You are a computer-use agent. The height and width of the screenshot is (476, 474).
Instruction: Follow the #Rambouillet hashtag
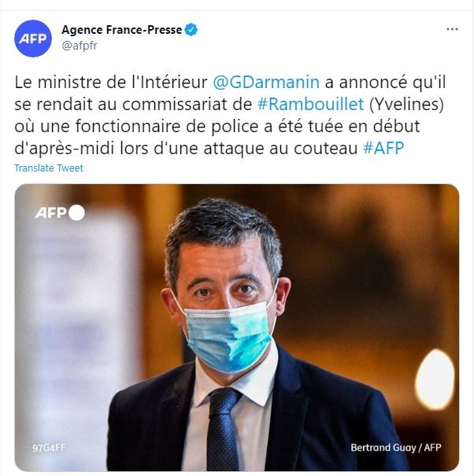click(310, 105)
